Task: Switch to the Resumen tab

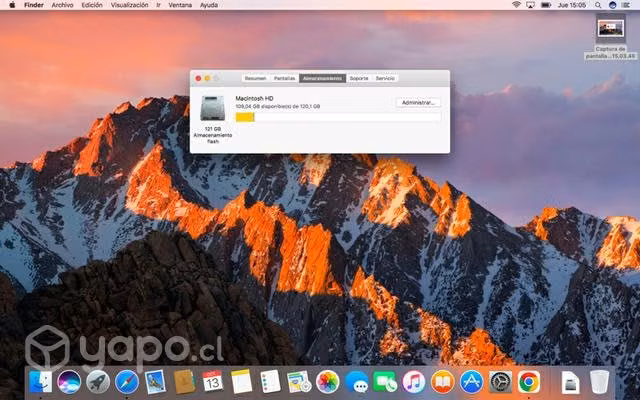Action: pyautogui.click(x=256, y=78)
